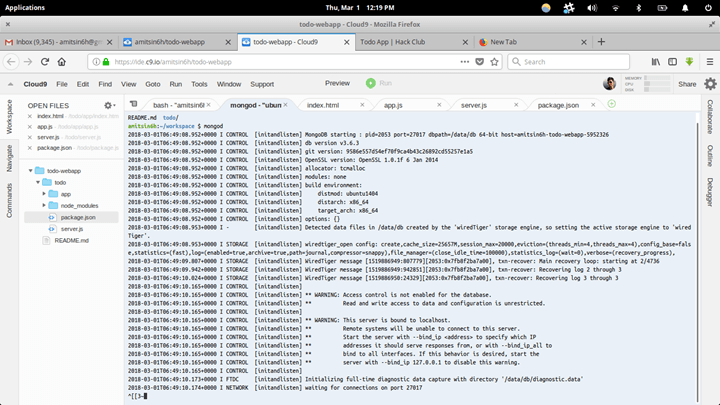Click the Firefox search input field
This screenshot has width=720, height=405.
click(568, 62)
